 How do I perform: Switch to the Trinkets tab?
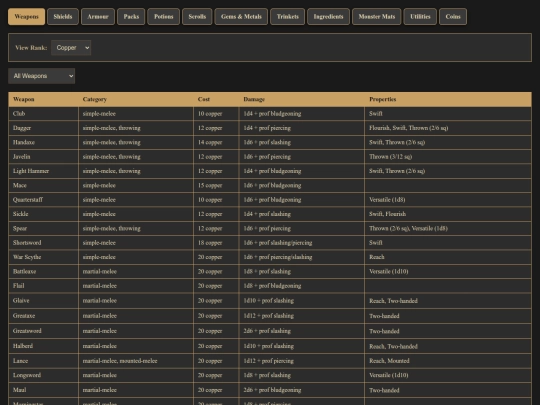(x=288, y=17)
